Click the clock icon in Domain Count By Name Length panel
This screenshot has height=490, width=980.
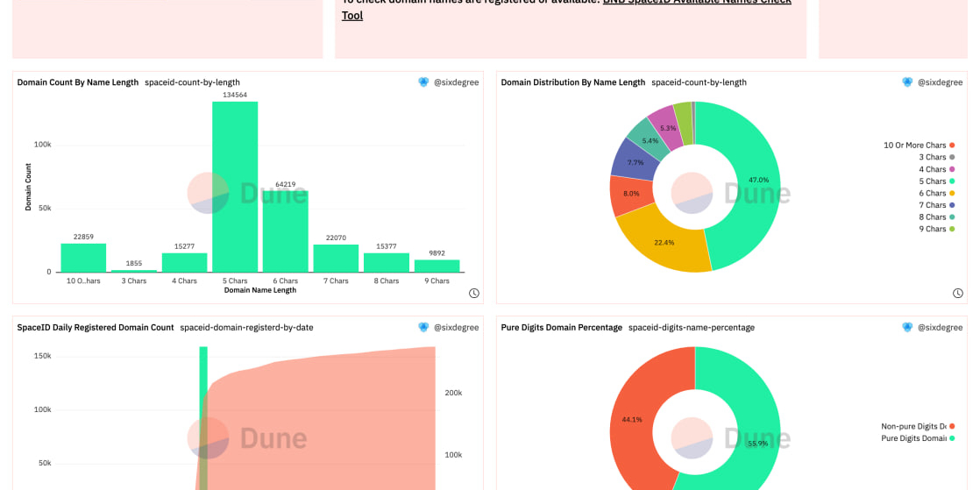point(474,294)
